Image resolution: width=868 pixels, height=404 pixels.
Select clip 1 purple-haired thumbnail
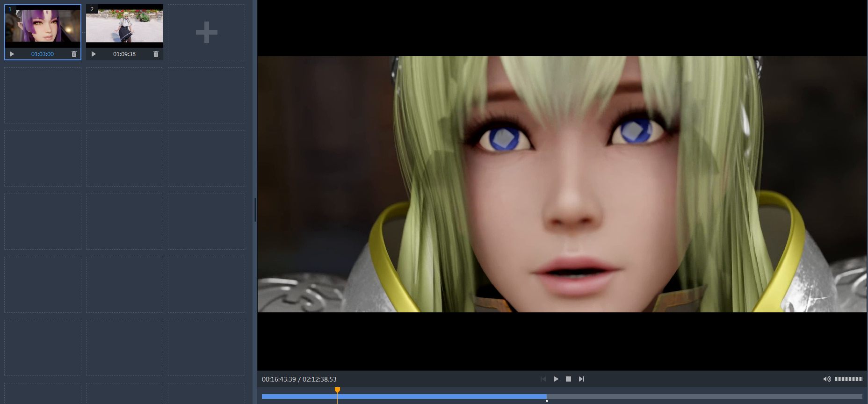(43, 26)
